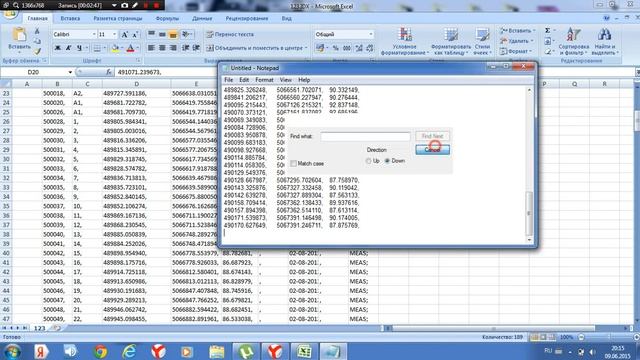Toggle Italic (К) formatting
The image size is (640, 360).
tap(68, 48)
